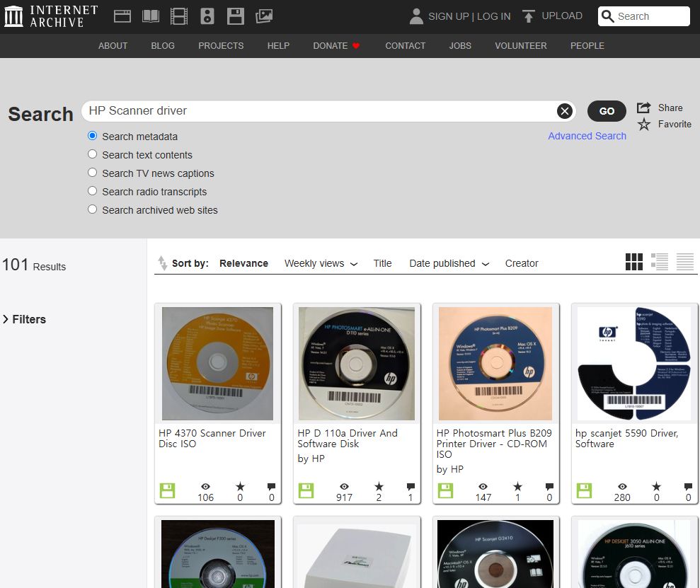This screenshot has height=588, width=700.
Task: Click the Share icon
Action: click(643, 108)
